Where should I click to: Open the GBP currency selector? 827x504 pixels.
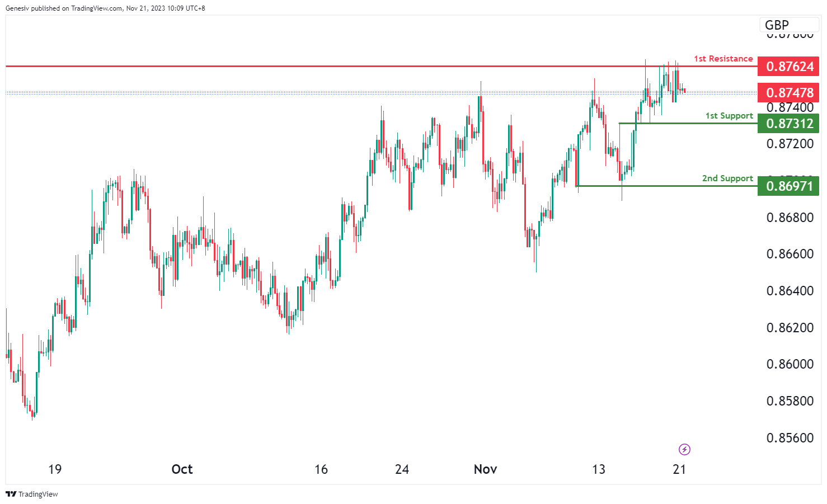[x=777, y=25]
